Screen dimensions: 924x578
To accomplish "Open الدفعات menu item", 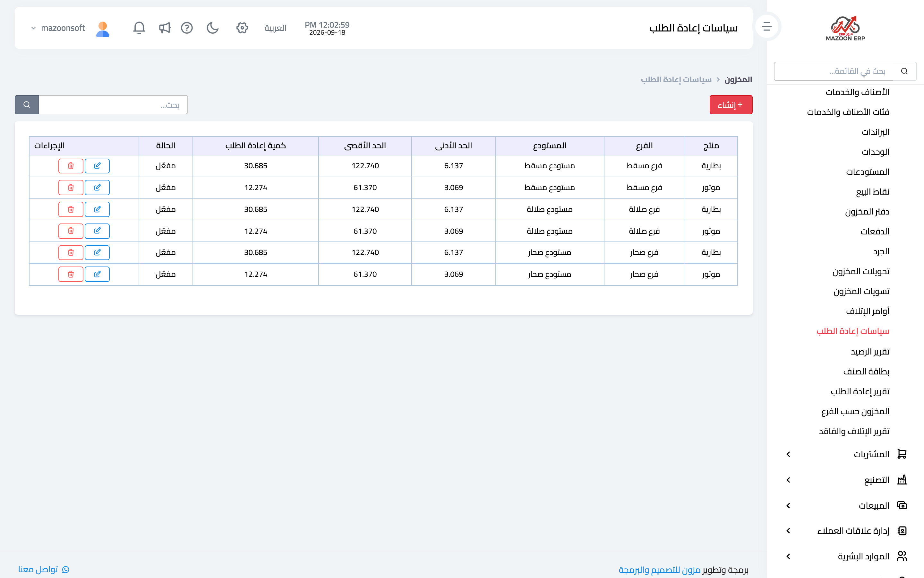I will click(875, 231).
